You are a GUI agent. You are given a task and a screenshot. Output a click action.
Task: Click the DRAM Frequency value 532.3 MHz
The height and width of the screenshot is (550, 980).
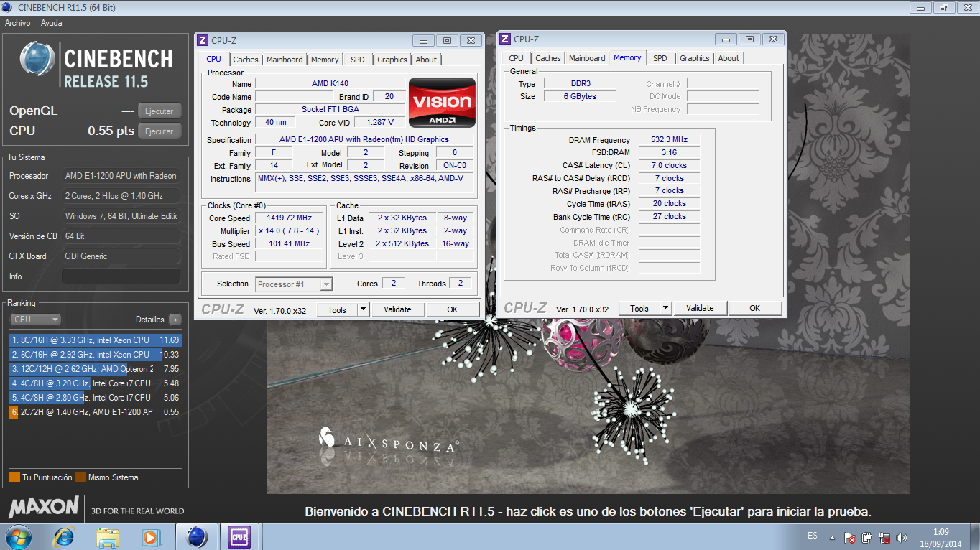tap(669, 140)
